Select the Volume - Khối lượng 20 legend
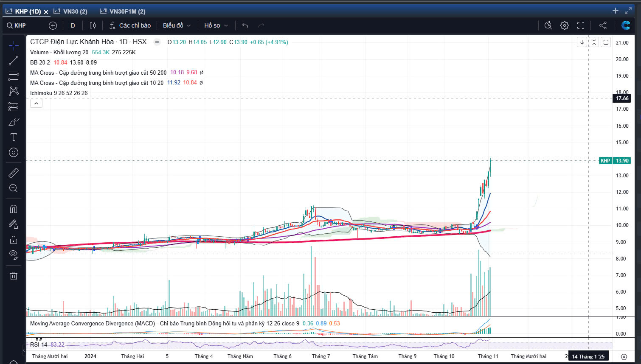 59,52
